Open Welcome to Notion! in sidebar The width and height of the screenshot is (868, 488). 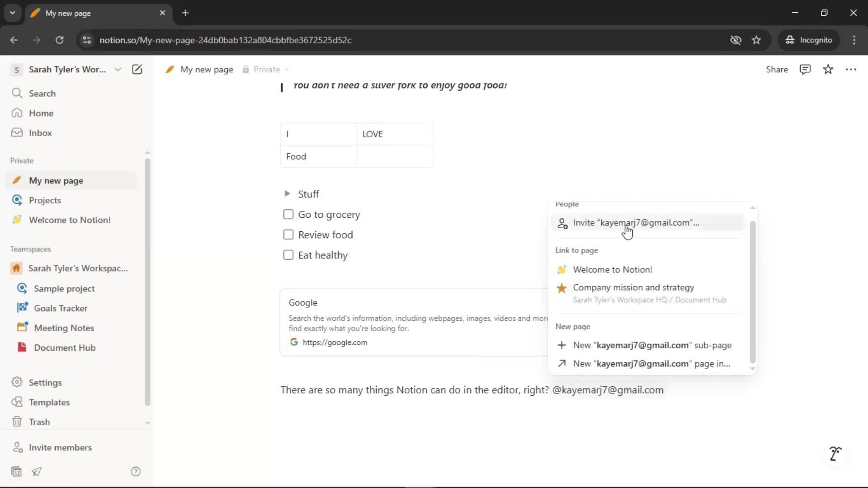(71, 220)
